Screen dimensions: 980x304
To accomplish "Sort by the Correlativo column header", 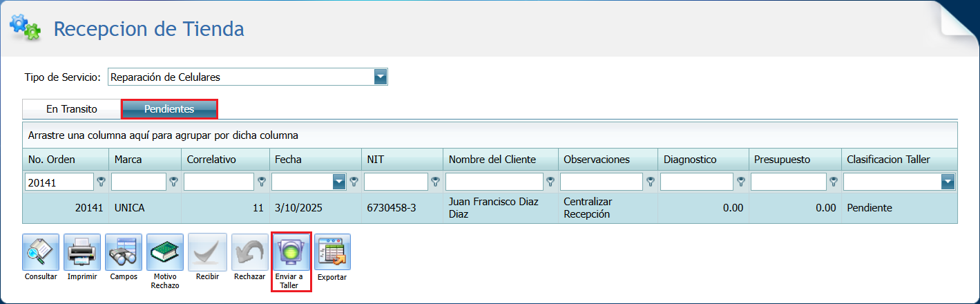I will click(225, 160).
